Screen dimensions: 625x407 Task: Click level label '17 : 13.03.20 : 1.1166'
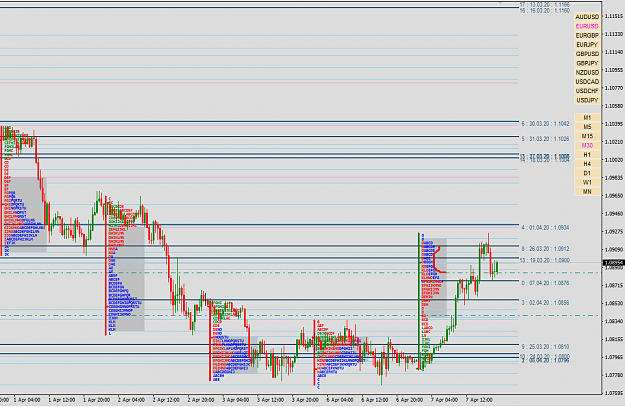click(544, 5)
